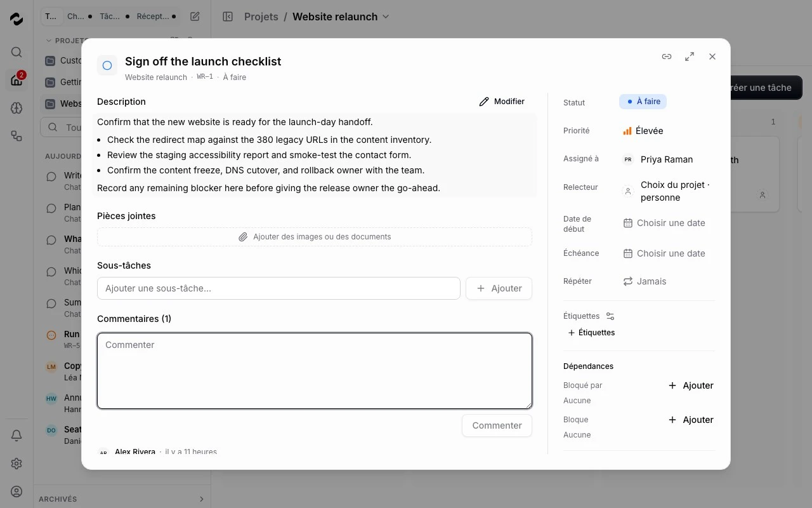Viewport: 812px width, 508px height.
Task: Click the app logo at top left
Action: (x=16, y=19)
